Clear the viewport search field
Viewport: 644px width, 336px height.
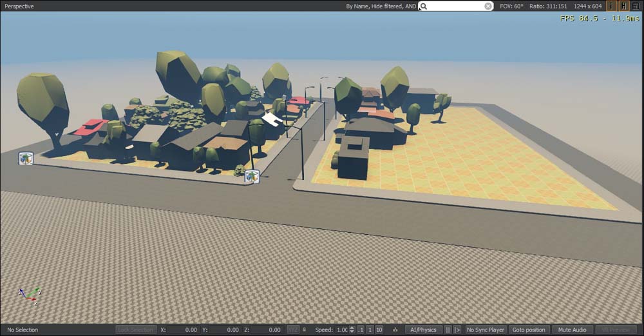pyautogui.click(x=488, y=6)
